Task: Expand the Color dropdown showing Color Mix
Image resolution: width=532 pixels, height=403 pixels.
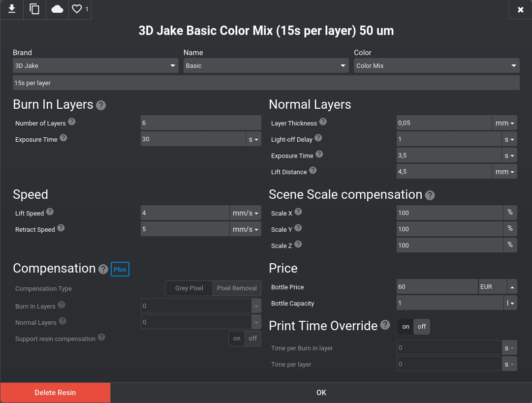Action: [x=436, y=65]
